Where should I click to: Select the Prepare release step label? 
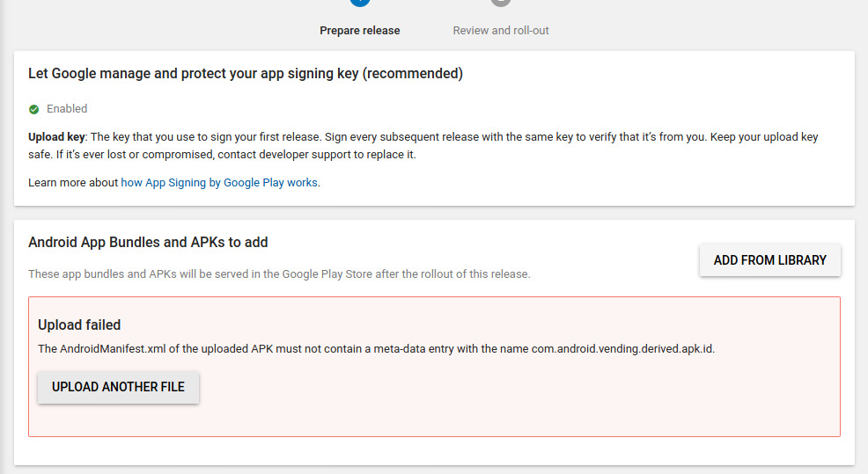(x=360, y=31)
